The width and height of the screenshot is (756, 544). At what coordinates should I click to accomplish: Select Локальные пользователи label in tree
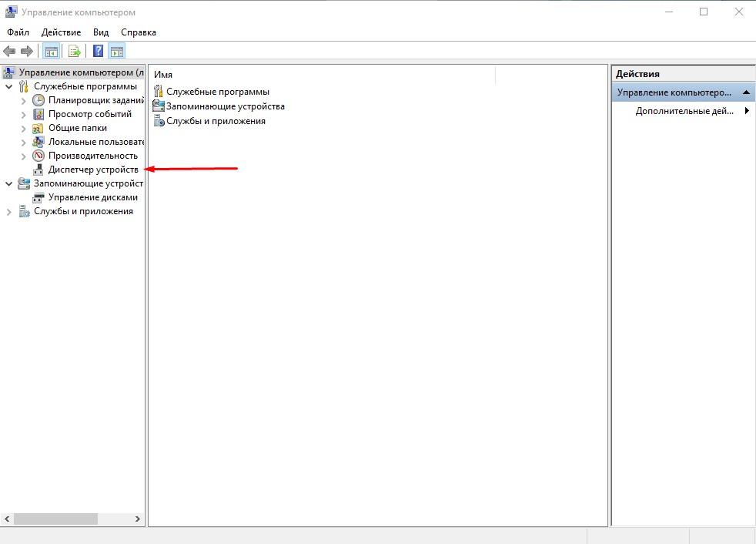pos(96,142)
